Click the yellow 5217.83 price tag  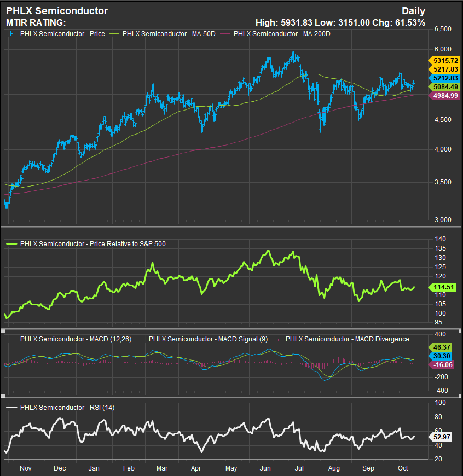tap(444, 69)
